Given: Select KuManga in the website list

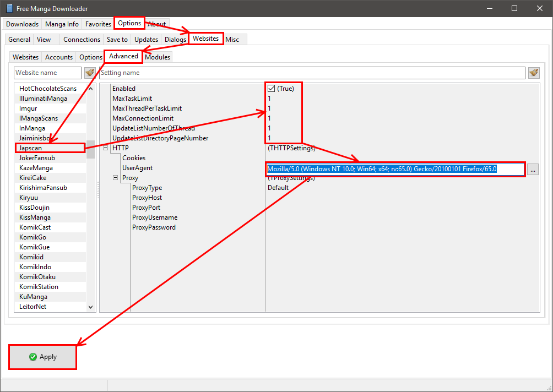Looking at the screenshot, I should click(50, 296).
